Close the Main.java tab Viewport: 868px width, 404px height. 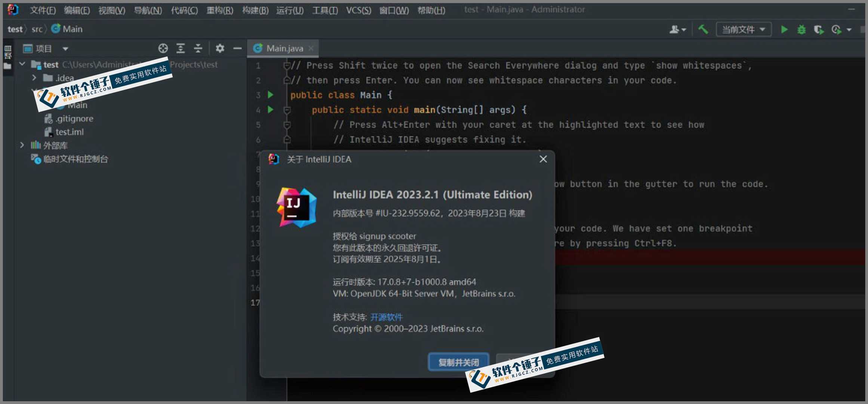pos(311,48)
